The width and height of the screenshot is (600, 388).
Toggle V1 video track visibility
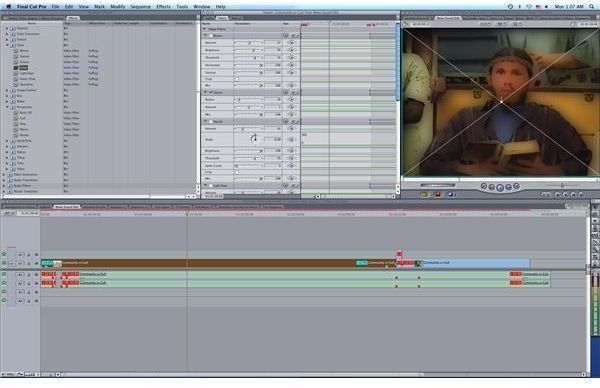[4, 263]
